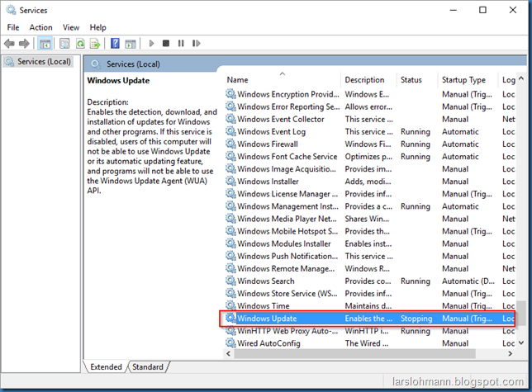Click gear icon beside Windows Modules Installer
The image size is (532, 392).
(230, 243)
